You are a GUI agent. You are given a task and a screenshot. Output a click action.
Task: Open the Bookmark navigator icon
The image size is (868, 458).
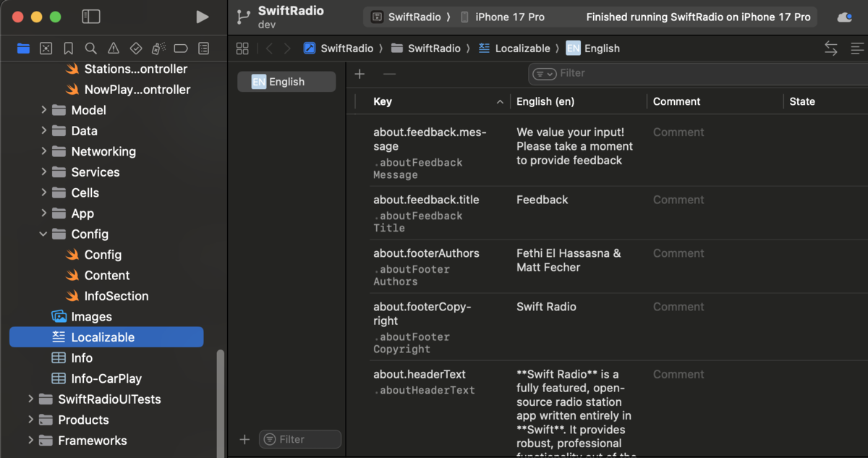(x=68, y=48)
